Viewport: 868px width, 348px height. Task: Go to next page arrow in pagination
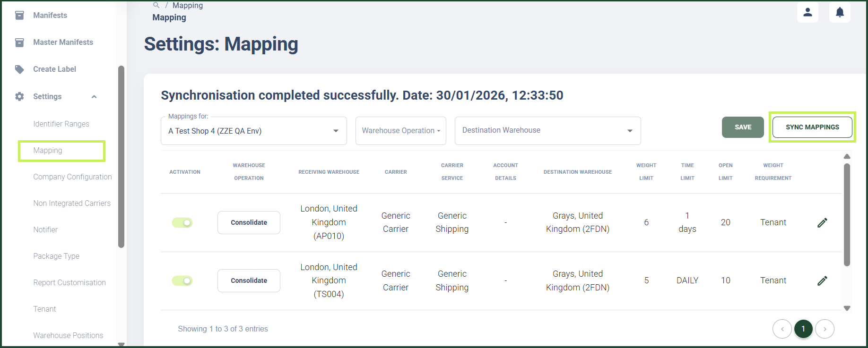tap(825, 329)
